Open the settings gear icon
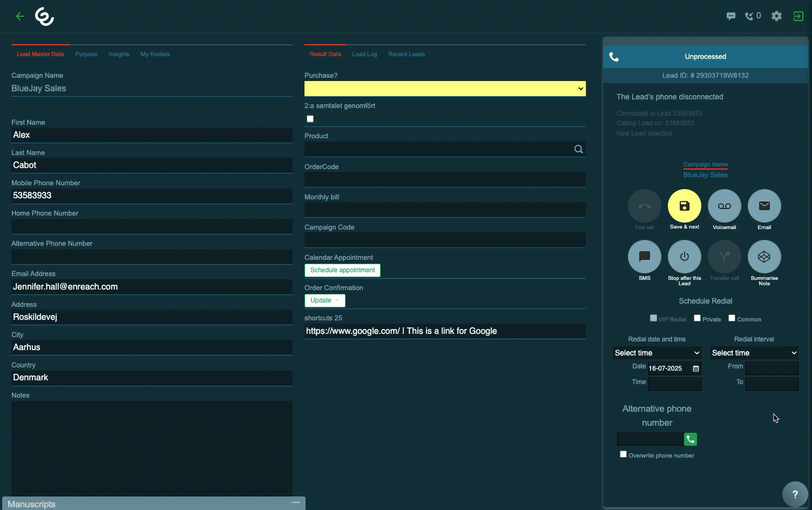This screenshot has height=510, width=812. (x=776, y=16)
